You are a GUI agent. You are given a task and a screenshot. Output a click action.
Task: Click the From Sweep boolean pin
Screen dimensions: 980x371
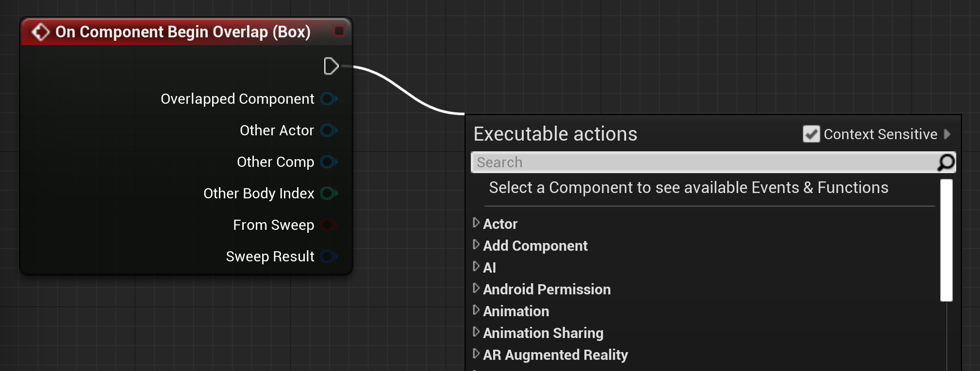pos(328,225)
